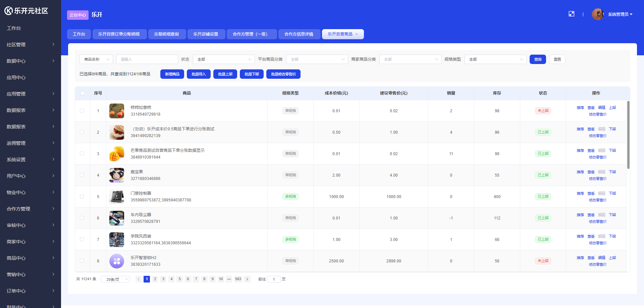
Task: Expand 合作方管理 sidebar menu
Action: (x=31, y=209)
